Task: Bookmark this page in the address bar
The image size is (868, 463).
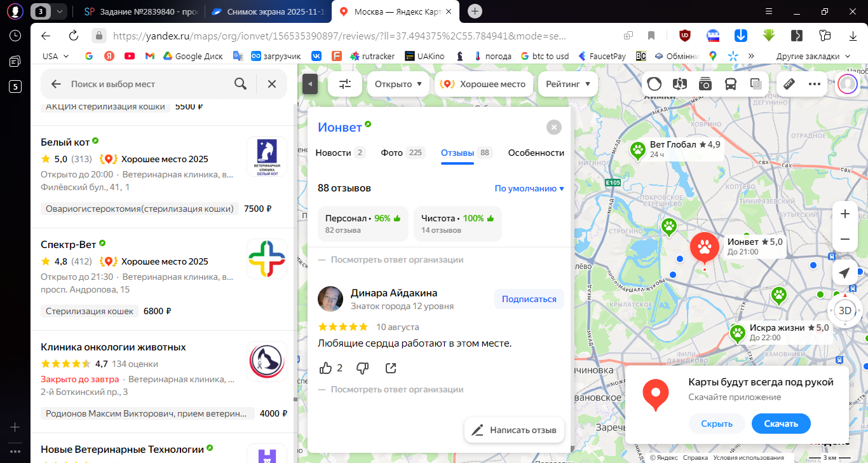Action: [x=651, y=36]
